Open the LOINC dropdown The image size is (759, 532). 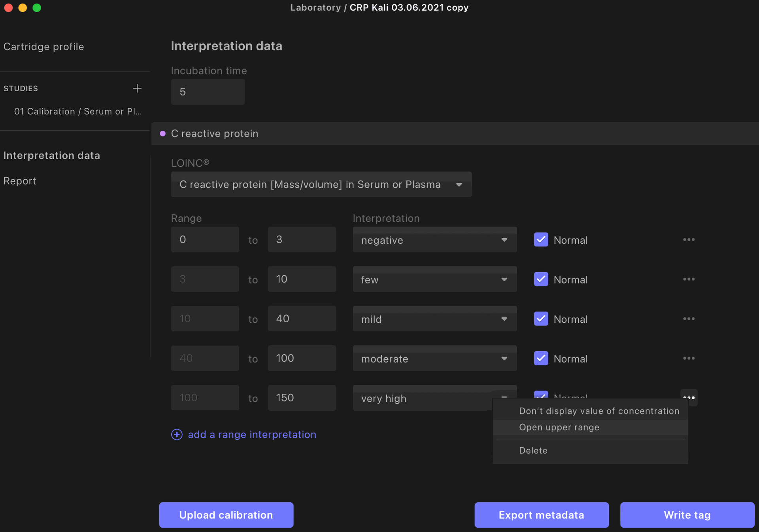(x=321, y=184)
